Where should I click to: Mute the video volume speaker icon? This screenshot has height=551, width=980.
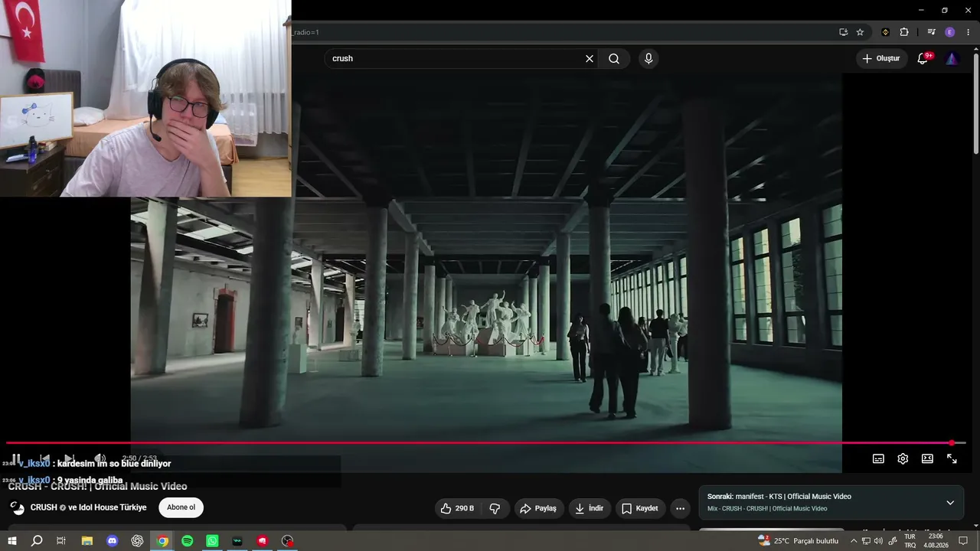pos(100,458)
